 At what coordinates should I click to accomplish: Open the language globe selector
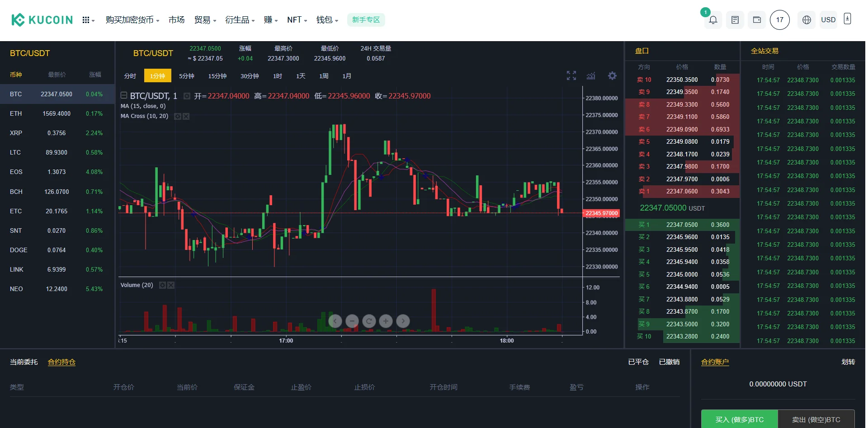pyautogui.click(x=807, y=20)
